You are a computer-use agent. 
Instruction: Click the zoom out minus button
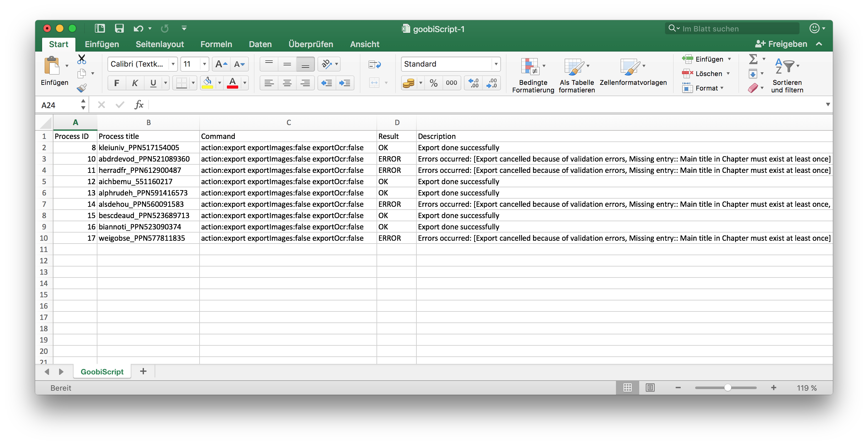(678, 388)
